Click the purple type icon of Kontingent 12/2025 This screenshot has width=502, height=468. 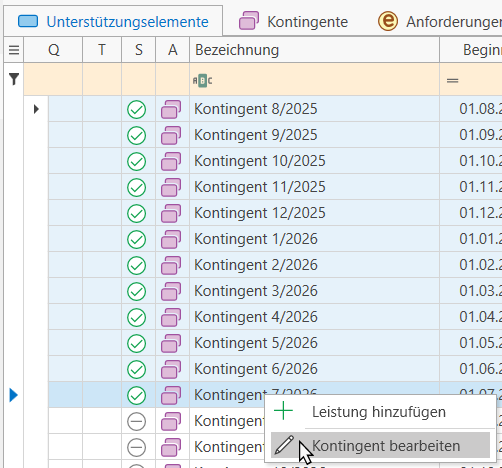[171, 213]
